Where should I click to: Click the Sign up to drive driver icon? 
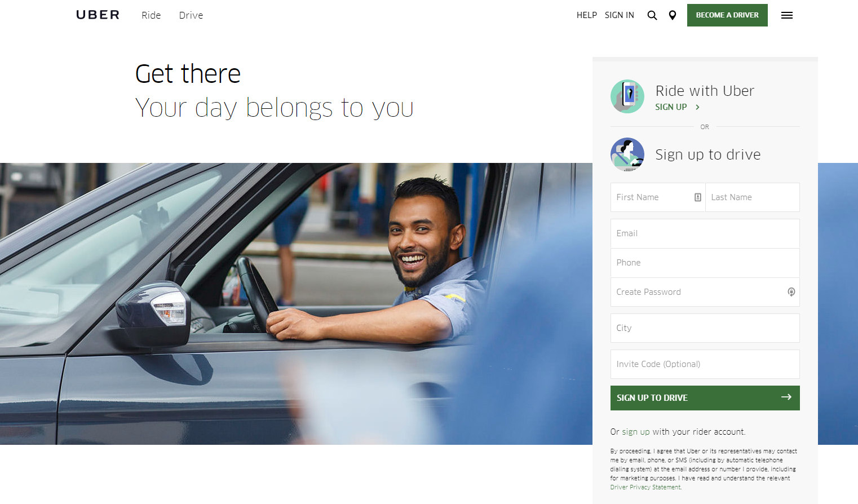(627, 154)
